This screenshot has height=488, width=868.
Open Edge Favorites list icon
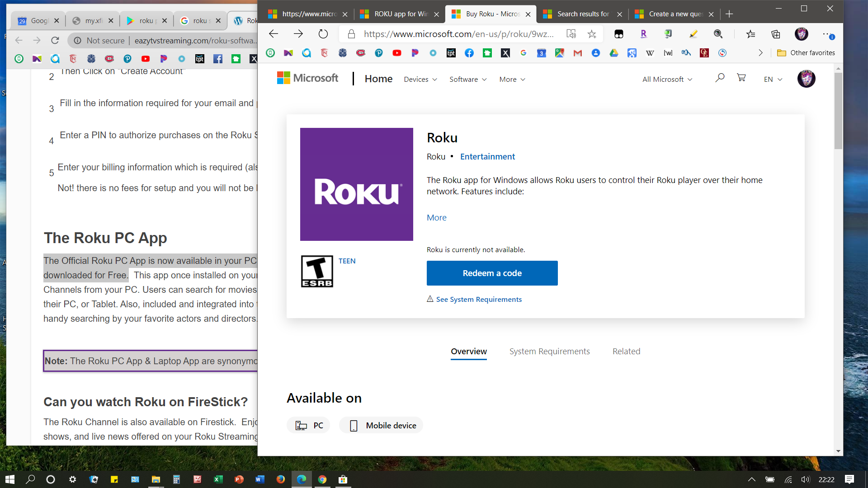coord(750,34)
